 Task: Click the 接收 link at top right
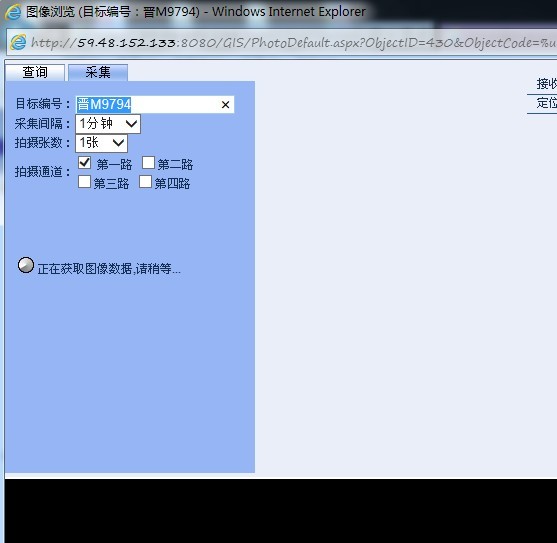coord(546,84)
